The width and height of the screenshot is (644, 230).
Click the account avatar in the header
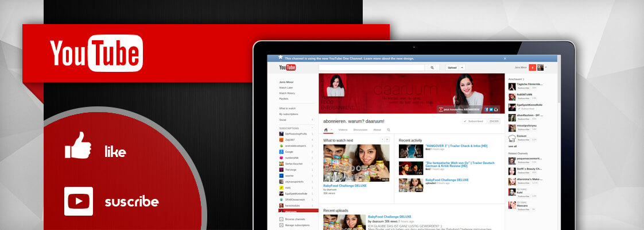[x=540, y=67]
